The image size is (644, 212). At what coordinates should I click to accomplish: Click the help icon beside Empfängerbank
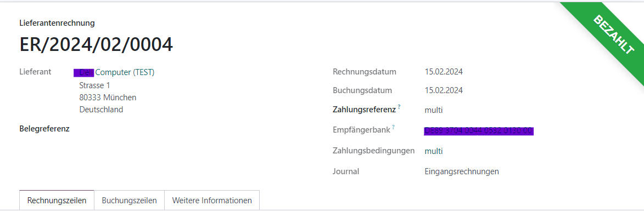(394, 127)
